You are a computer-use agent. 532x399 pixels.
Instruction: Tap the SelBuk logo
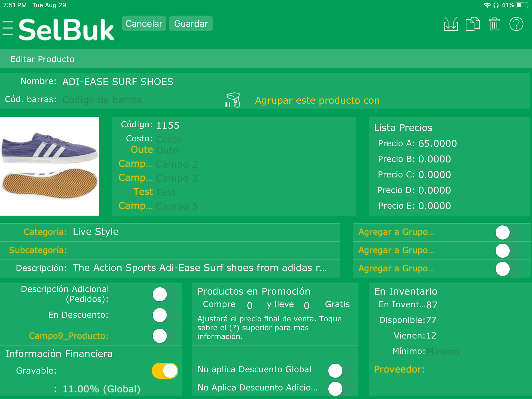pyautogui.click(x=66, y=29)
